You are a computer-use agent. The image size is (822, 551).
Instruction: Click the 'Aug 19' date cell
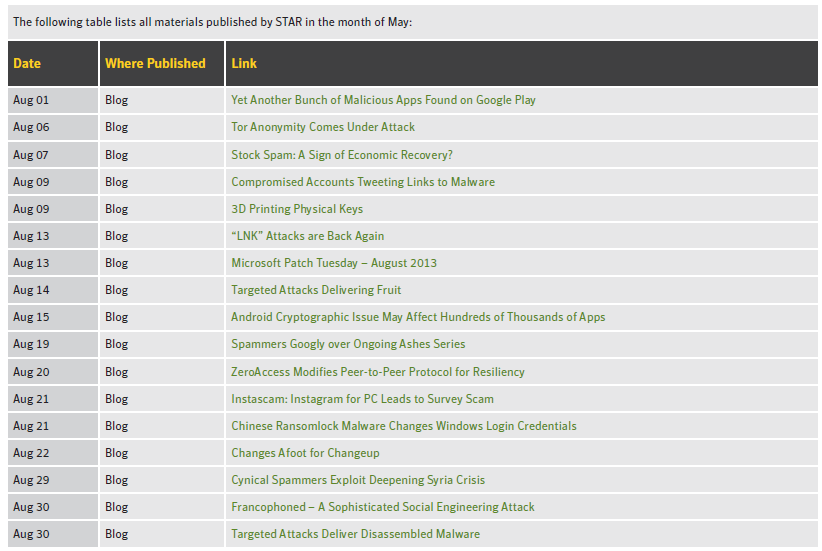point(53,344)
